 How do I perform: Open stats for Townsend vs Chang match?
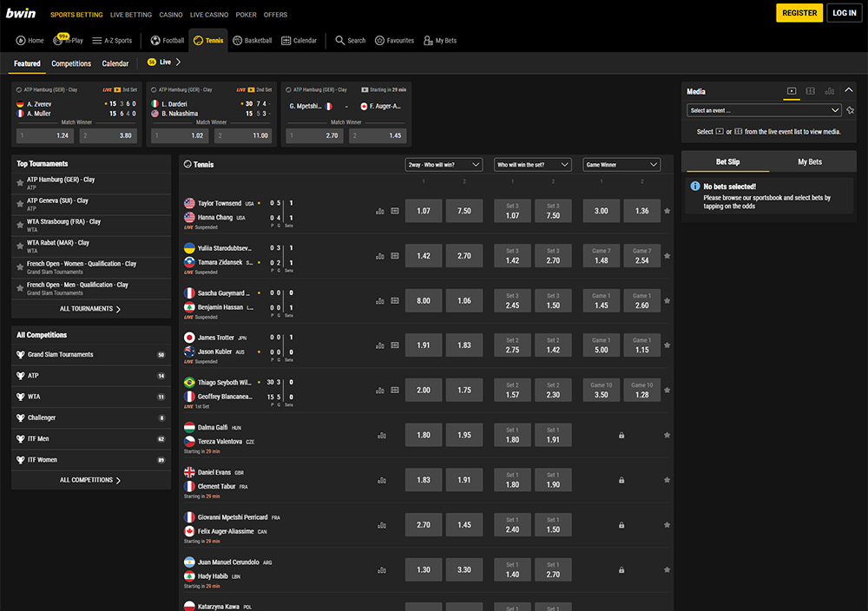coord(380,211)
